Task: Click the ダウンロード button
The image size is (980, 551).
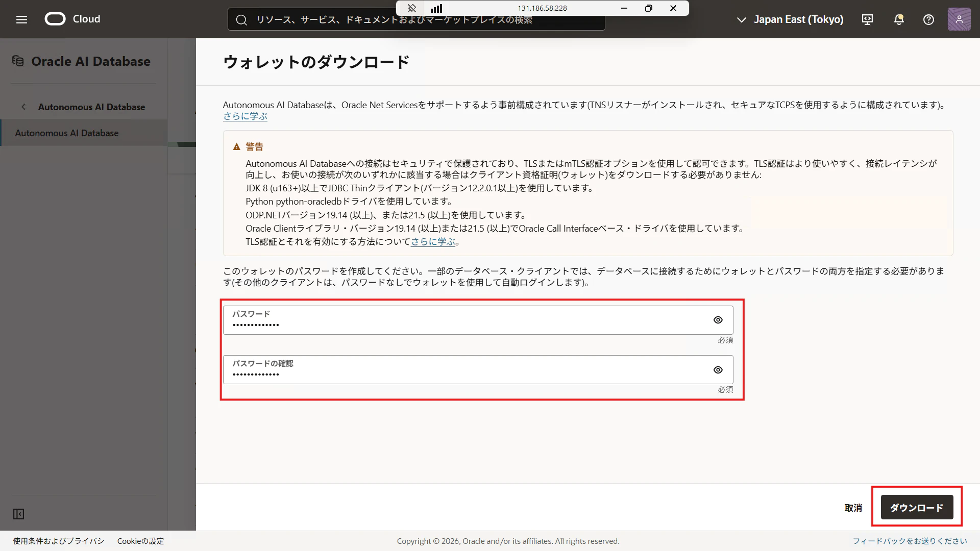Action: pyautogui.click(x=917, y=507)
